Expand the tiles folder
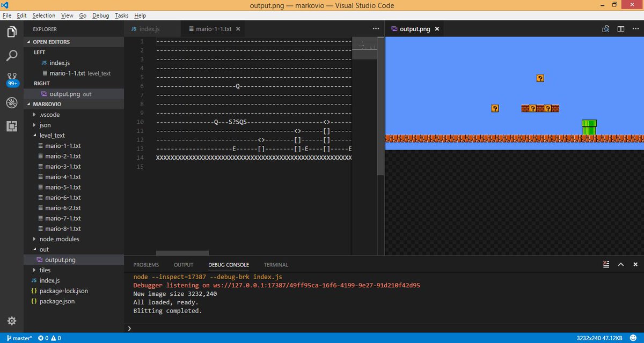This screenshot has width=644, height=343. pyautogui.click(x=74, y=270)
